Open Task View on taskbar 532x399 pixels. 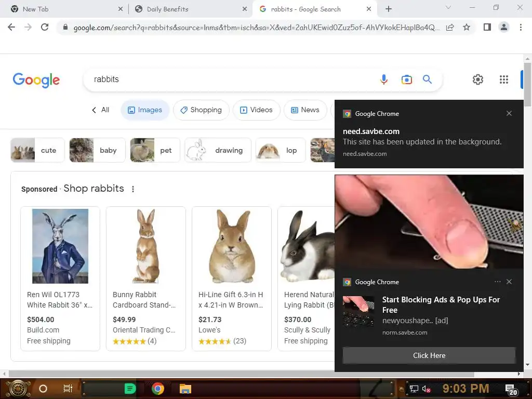[x=68, y=389]
